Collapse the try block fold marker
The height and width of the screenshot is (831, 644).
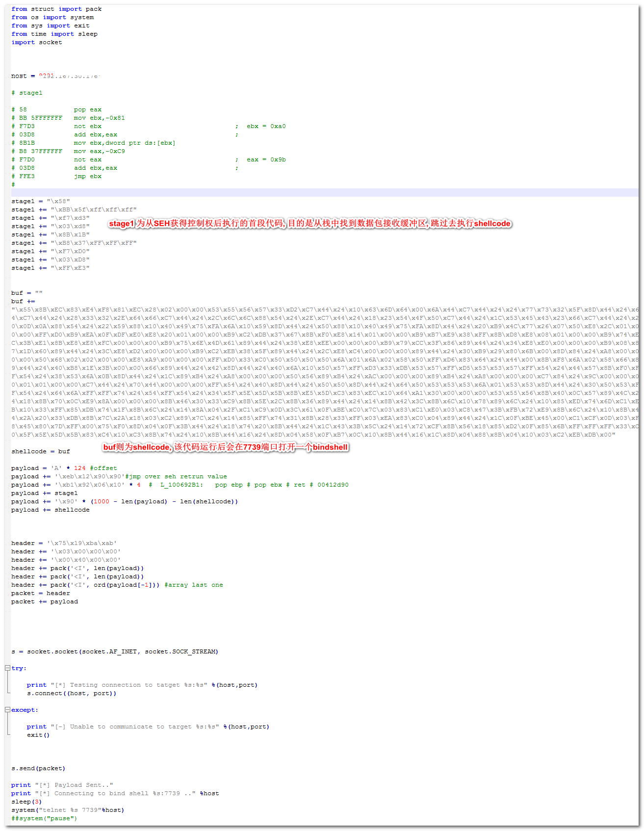pyautogui.click(x=7, y=668)
